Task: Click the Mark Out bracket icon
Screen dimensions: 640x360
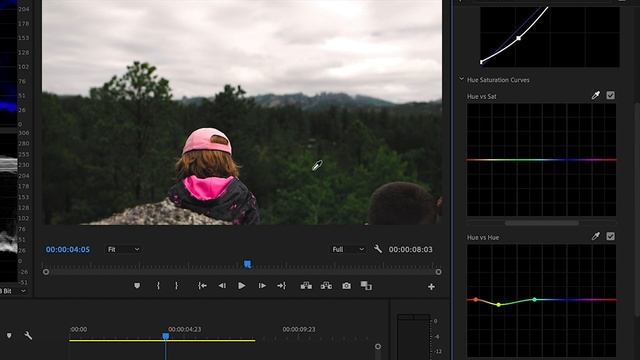Action: point(176,286)
